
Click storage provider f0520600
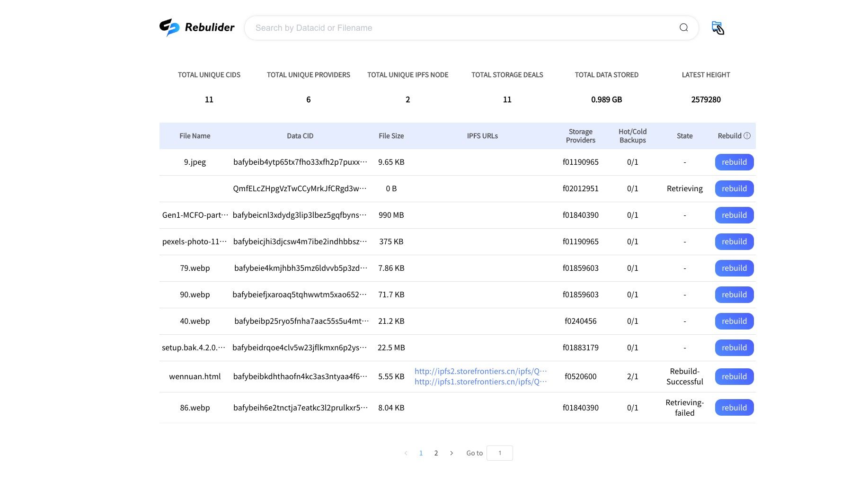pyautogui.click(x=580, y=376)
